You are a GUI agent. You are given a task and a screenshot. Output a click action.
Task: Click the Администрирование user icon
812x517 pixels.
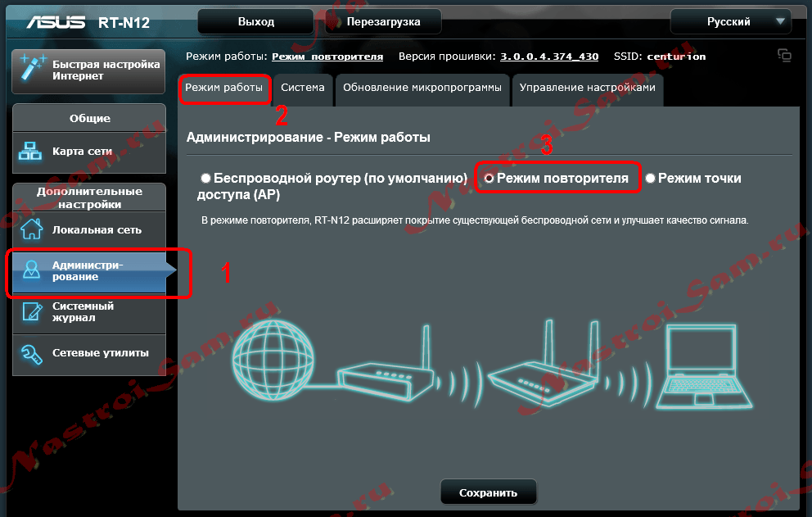click(31, 271)
